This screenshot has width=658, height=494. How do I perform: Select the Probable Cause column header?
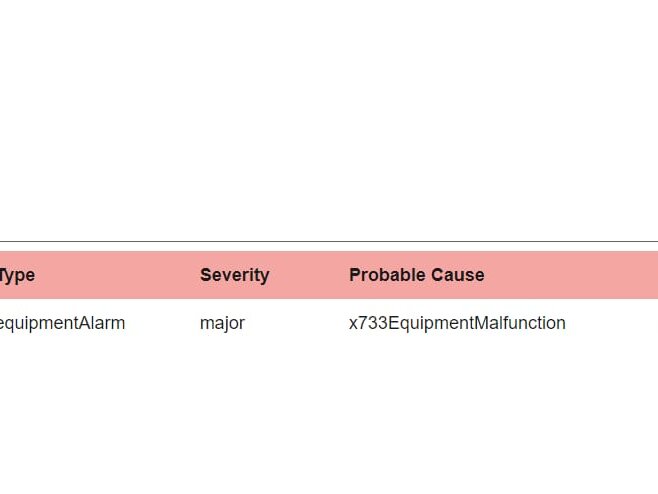(x=416, y=275)
